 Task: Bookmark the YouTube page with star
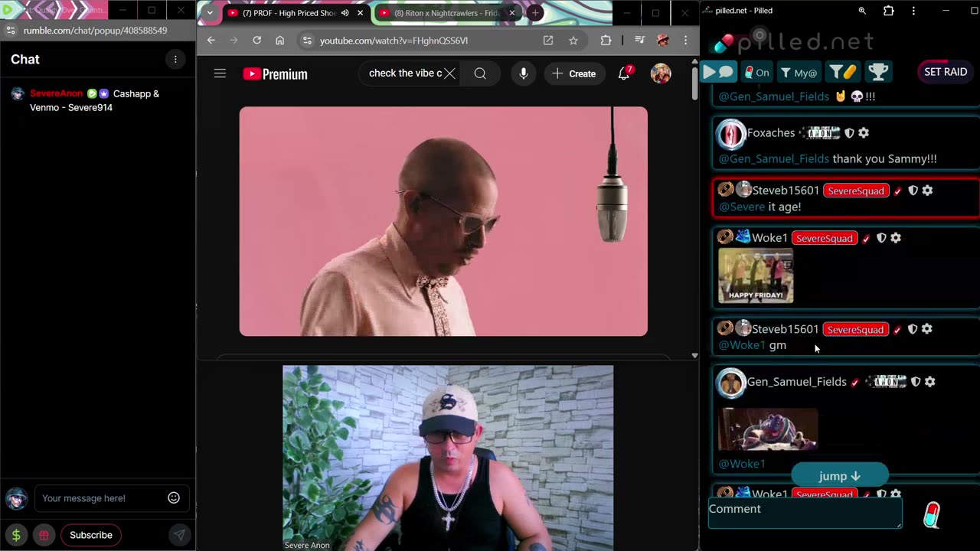pyautogui.click(x=573, y=41)
